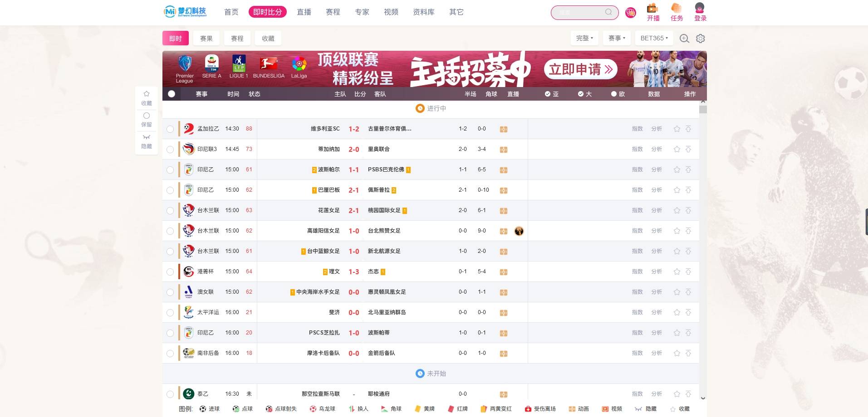The image size is (868, 417).
Task: Open the 直播 menu item
Action: pyautogui.click(x=304, y=12)
